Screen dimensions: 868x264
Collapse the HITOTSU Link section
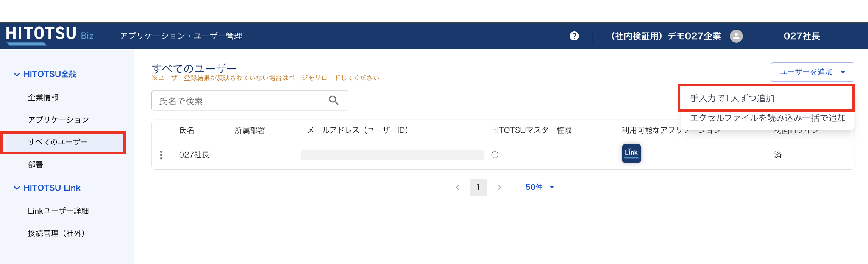click(x=17, y=188)
